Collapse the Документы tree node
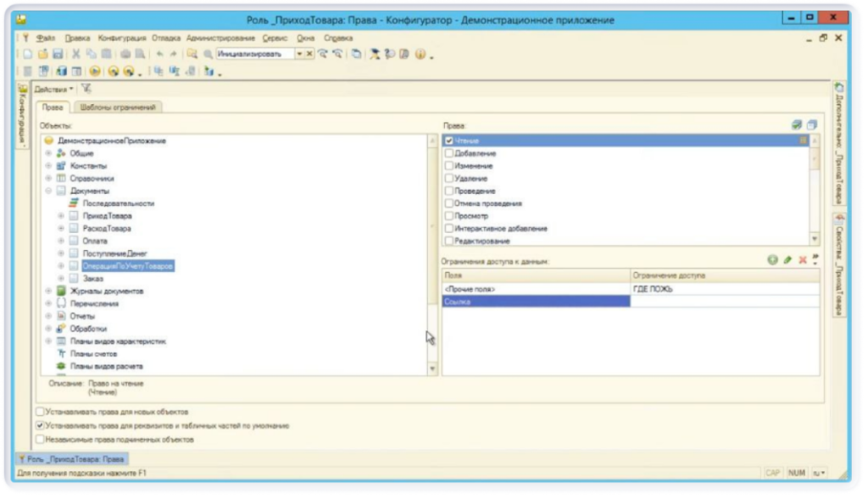The width and height of the screenshot is (868, 500). point(49,192)
